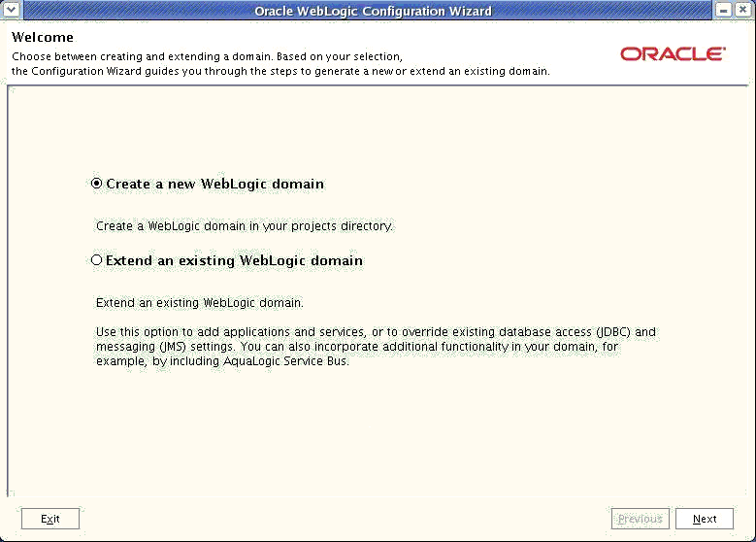756x542 pixels.
Task: Select Create a new WebLogic domain radio
Action: point(97,184)
